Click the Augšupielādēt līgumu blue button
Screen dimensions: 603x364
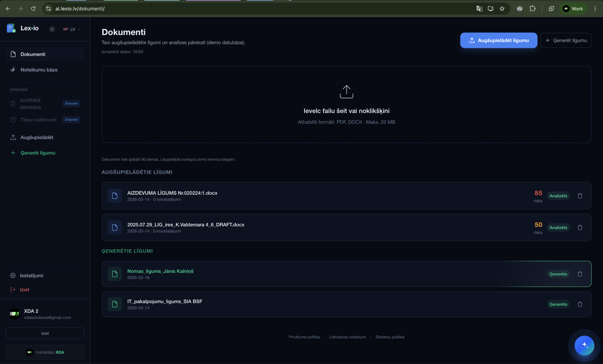click(498, 40)
